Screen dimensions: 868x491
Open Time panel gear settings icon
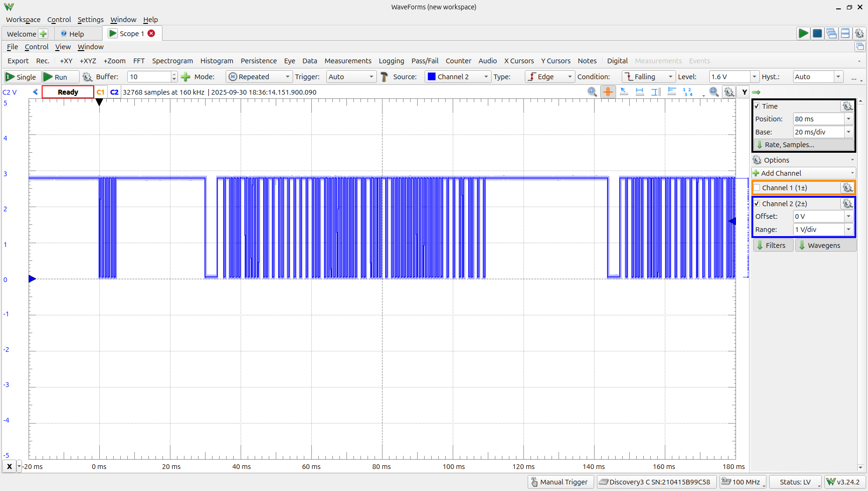tap(847, 106)
